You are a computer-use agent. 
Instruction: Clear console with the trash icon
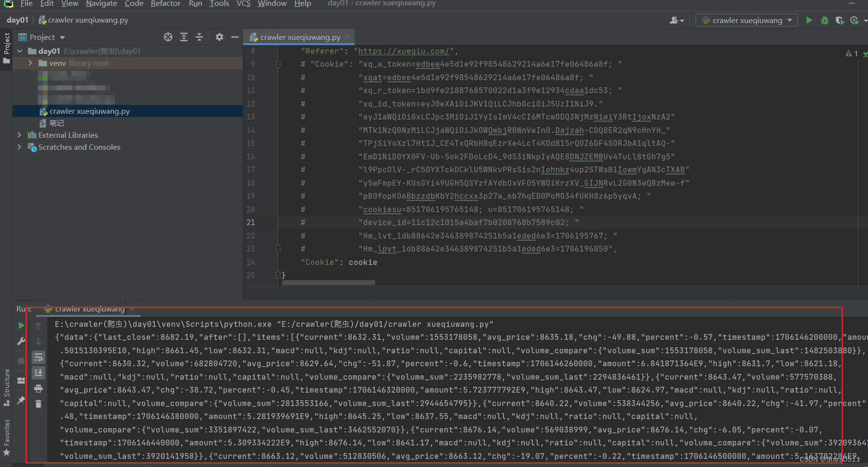(x=38, y=404)
